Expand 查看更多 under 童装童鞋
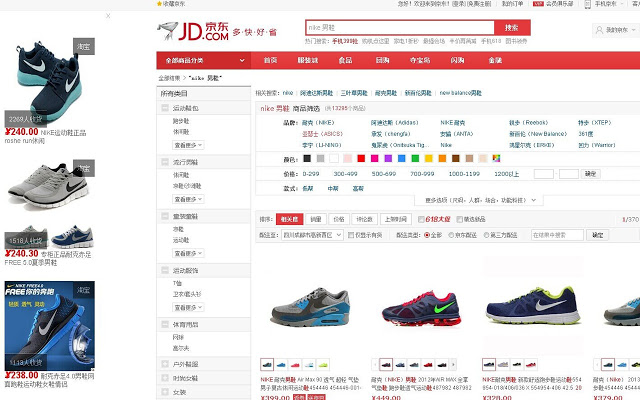Screen dimensions: 640x400 click(188, 253)
